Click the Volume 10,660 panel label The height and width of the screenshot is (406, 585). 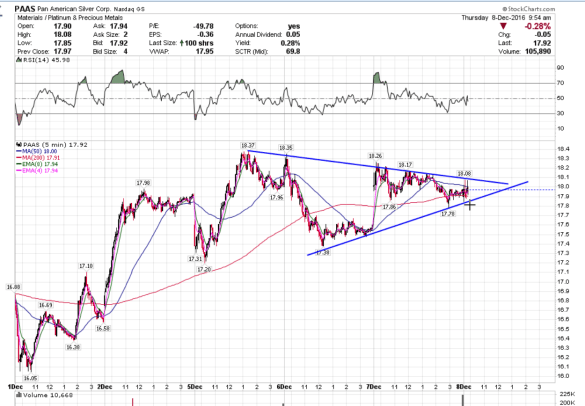click(x=48, y=395)
